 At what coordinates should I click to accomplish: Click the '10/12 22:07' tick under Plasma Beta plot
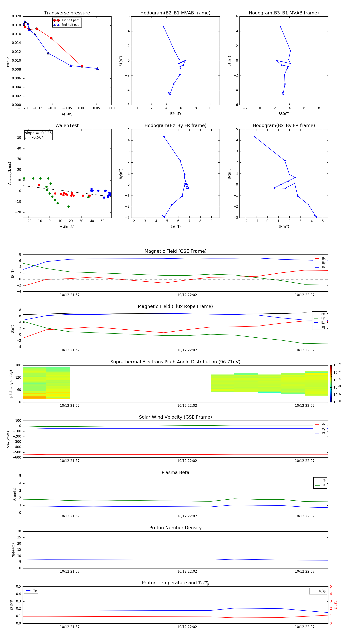point(305,516)
